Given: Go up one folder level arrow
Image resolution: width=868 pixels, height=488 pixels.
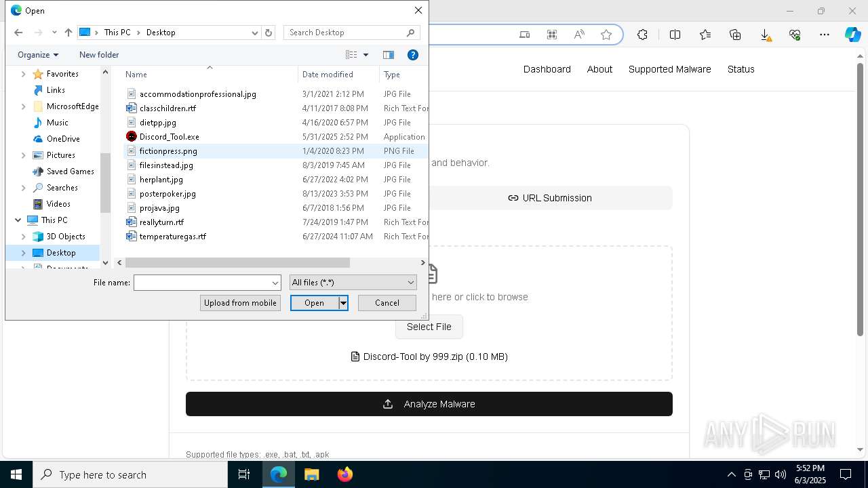Looking at the screenshot, I should pos(68,33).
